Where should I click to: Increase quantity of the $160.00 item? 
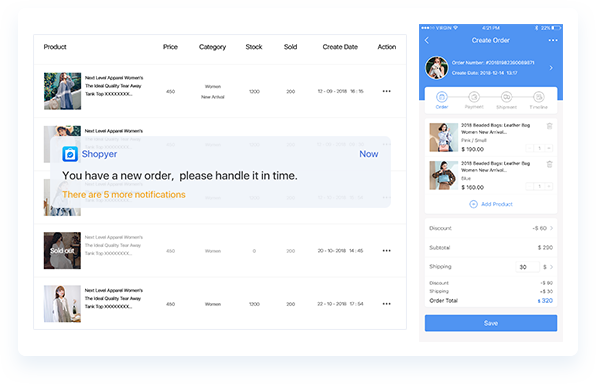point(548,186)
